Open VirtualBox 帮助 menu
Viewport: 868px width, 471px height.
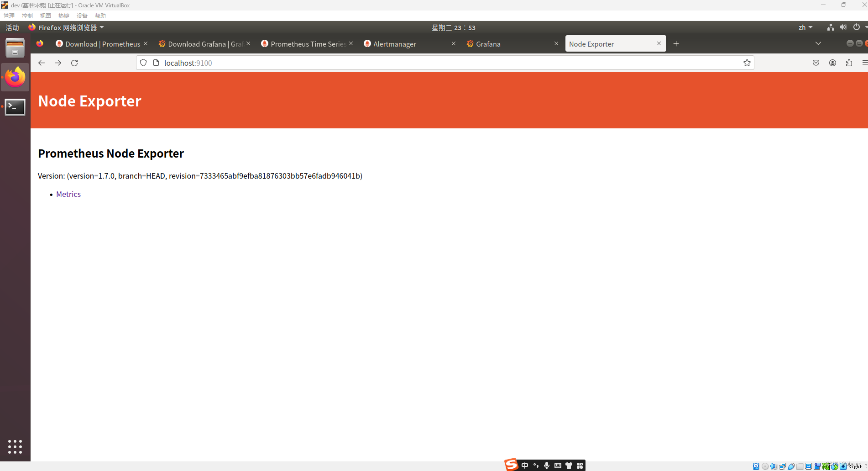(100, 16)
